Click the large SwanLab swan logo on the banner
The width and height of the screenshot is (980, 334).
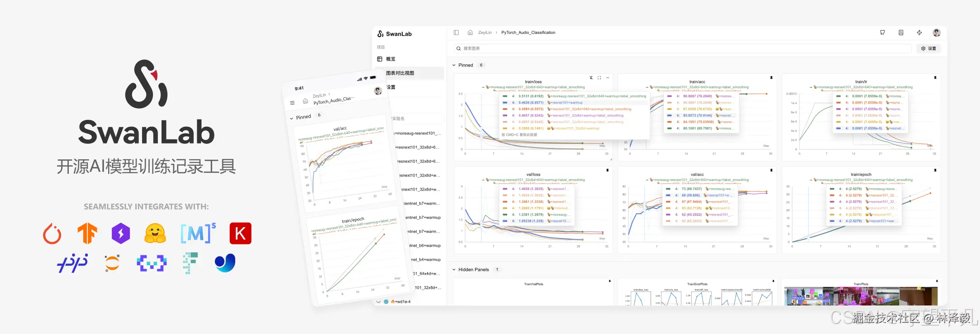[146, 84]
